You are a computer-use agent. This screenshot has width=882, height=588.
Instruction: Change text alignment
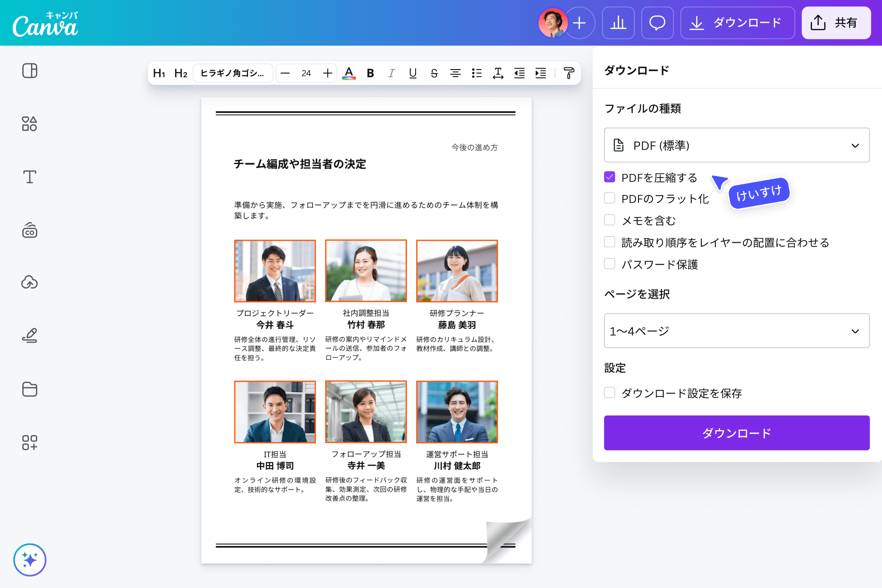coord(455,73)
